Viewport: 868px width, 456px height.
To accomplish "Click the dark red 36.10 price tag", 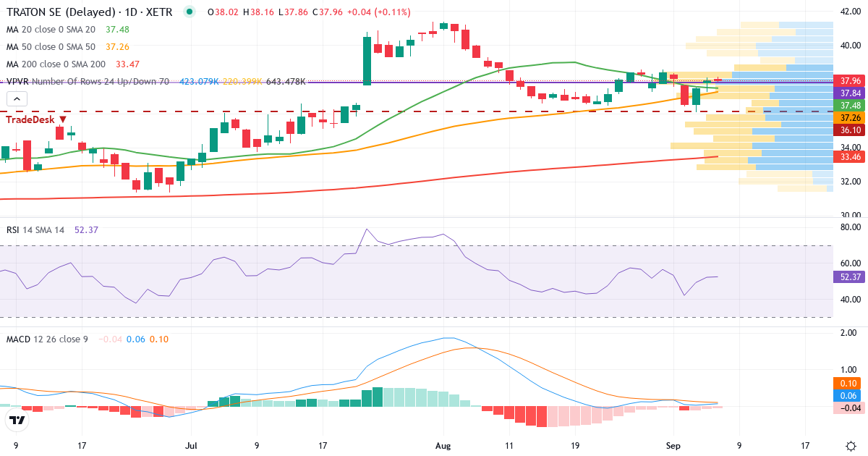I will pyautogui.click(x=850, y=130).
